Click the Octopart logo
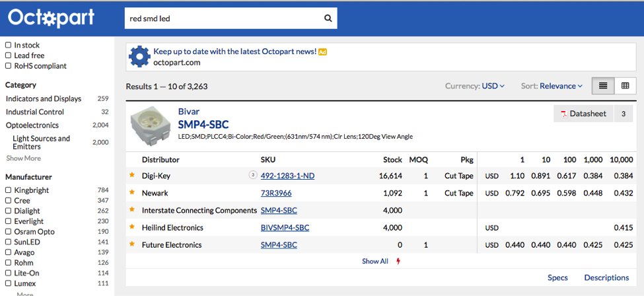This screenshot has width=644, height=296. pos(52,18)
